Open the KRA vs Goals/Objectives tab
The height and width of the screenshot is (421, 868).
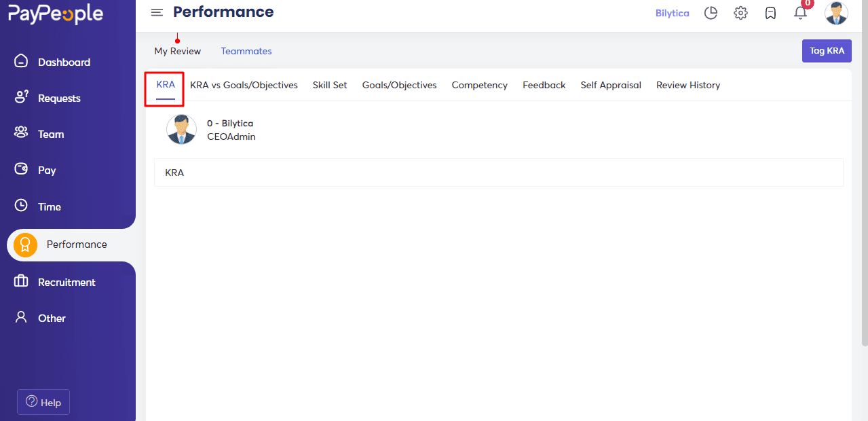pos(244,85)
